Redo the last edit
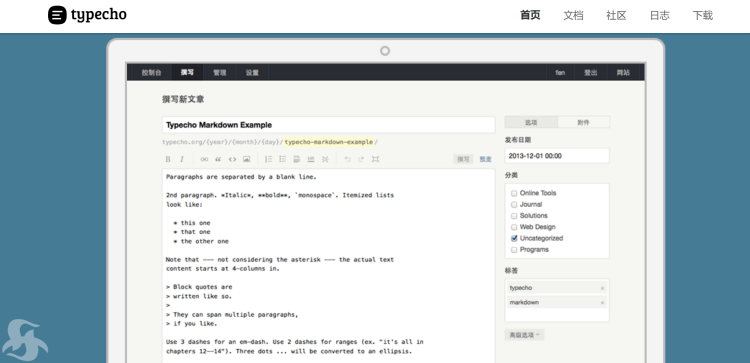Image resolution: width=750 pixels, height=363 pixels. 361,159
